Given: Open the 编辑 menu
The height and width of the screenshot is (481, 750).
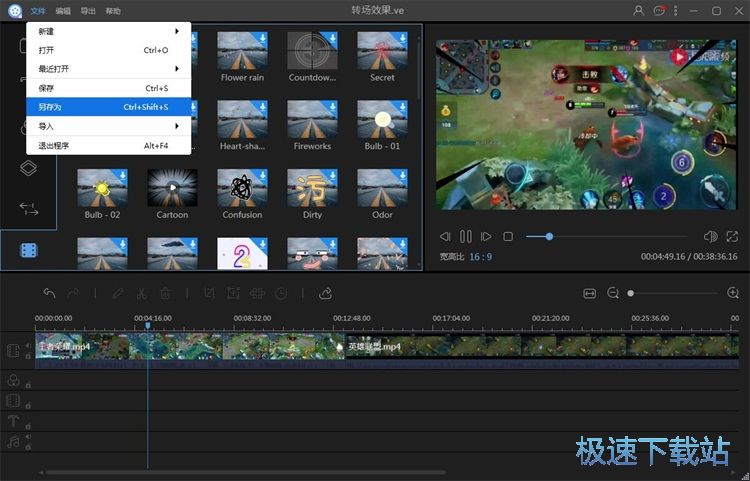Looking at the screenshot, I should (x=63, y=11).
